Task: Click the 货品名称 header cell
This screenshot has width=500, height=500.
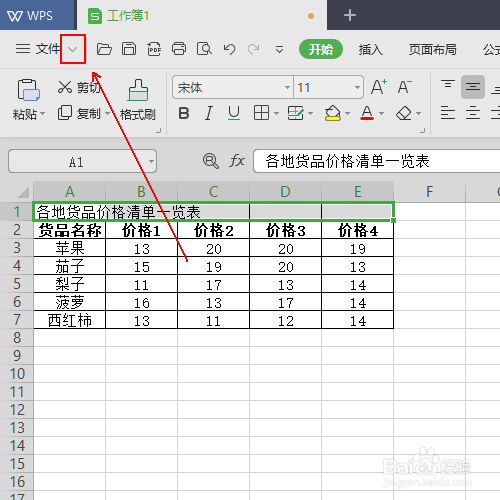Action: (x=69, y=230)
